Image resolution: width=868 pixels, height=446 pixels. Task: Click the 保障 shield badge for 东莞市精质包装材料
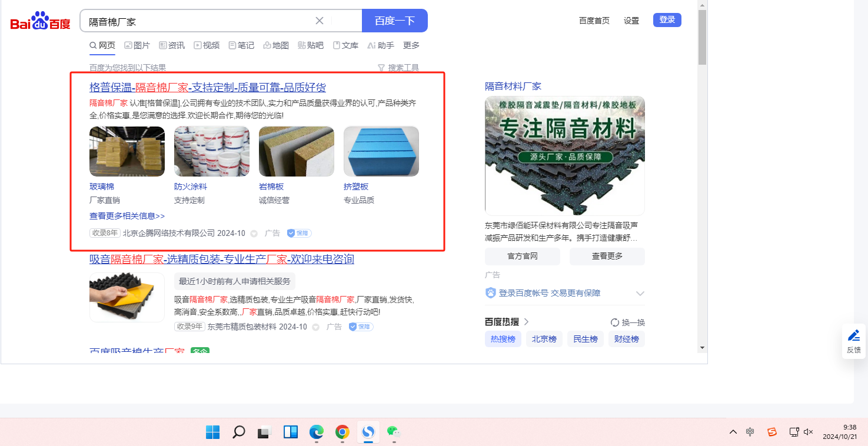[361, 327]
